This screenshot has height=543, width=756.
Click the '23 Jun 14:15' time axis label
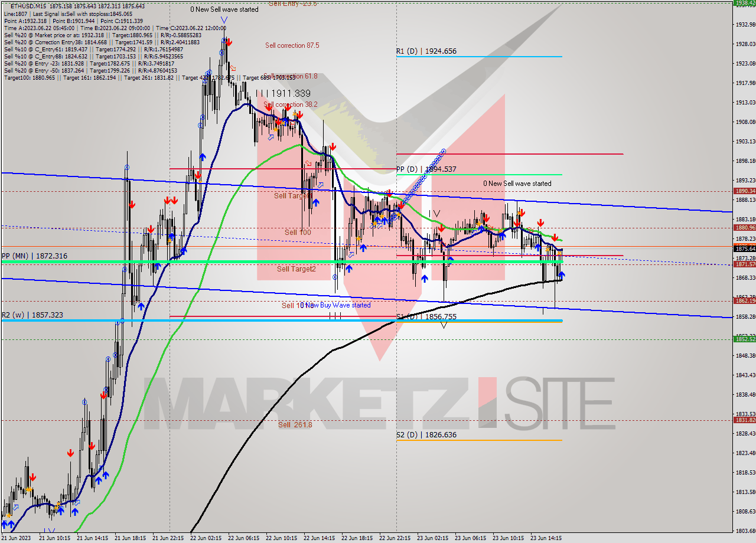(546, 538)
